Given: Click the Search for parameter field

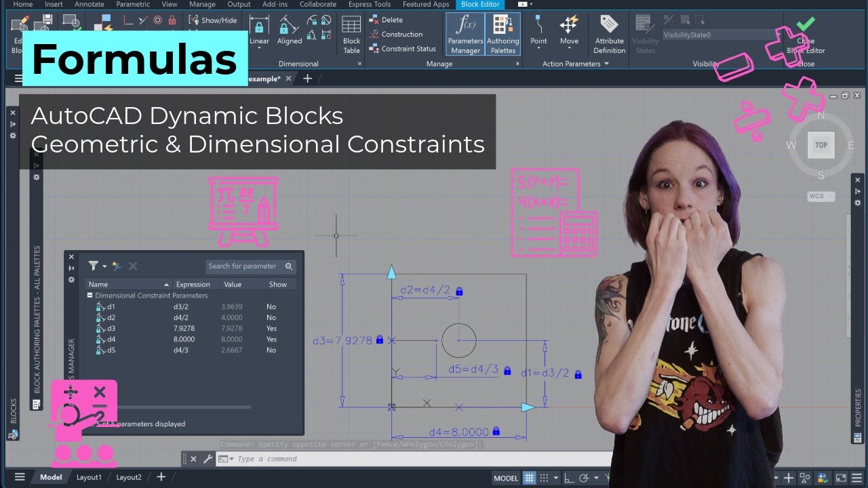Looking at the screenshot, I should [250, 266].
